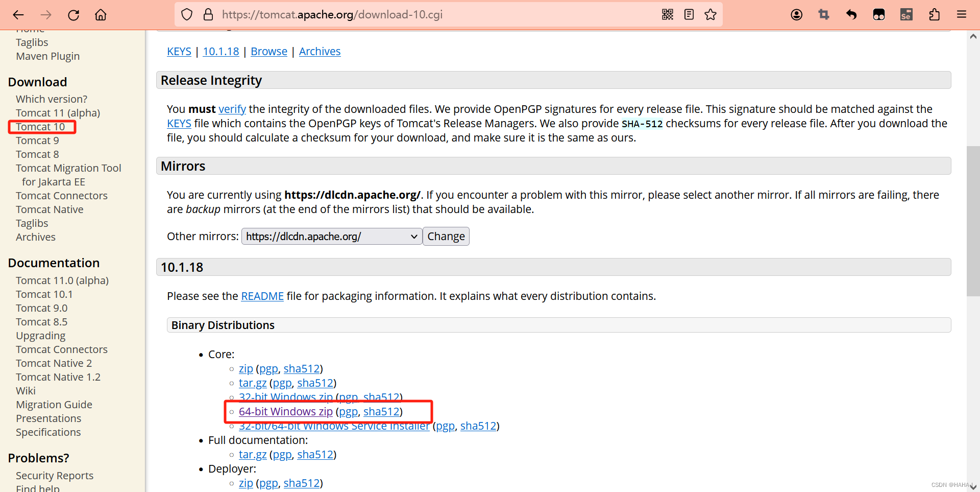980x492 pixels.
Task: Click the Change mirror button
Action: (446, 237)
